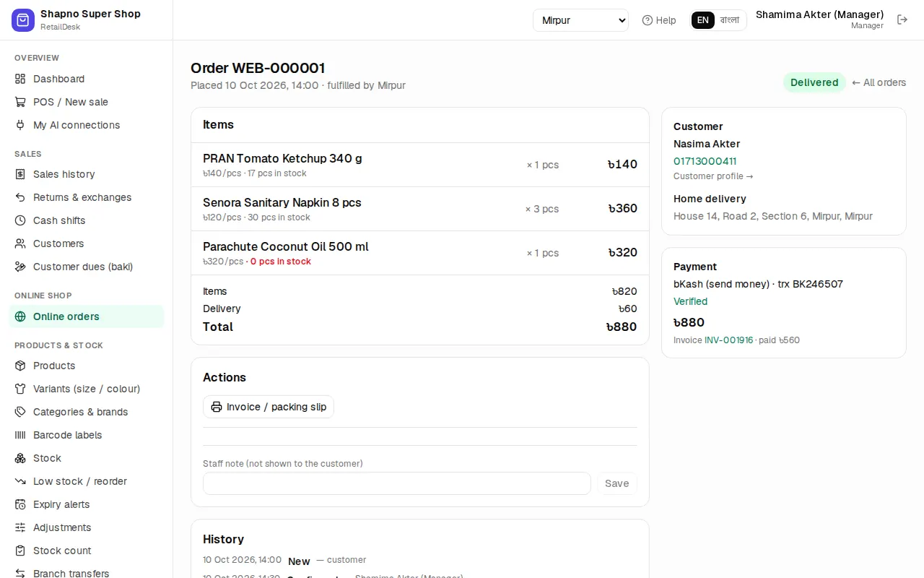Click the cart icon for POS / New sale

(20, 102)
